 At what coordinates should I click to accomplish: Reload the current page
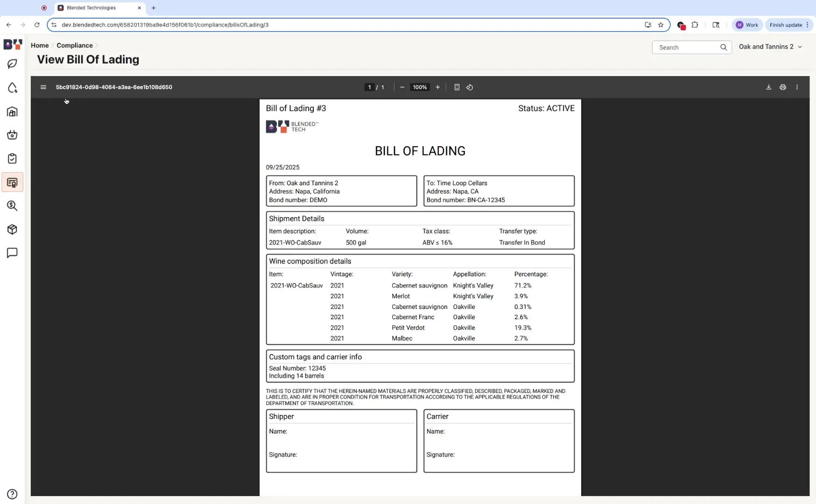pyautogui.click(x=37, y=25)
